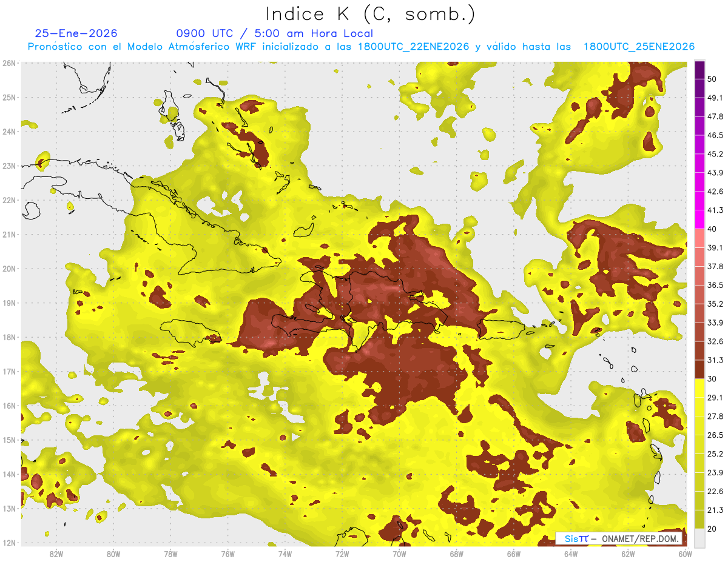Click the colorbar value '49.1'

[715, 98]
